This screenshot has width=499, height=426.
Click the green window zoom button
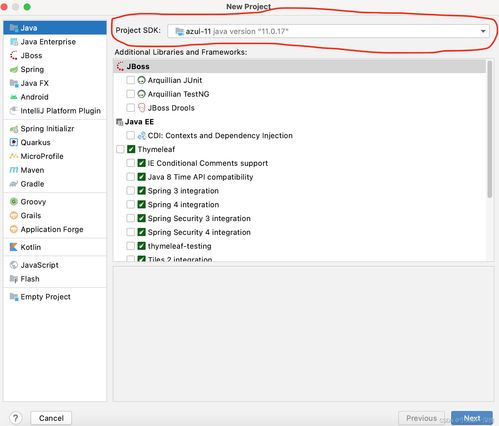(x=27, y=7)
